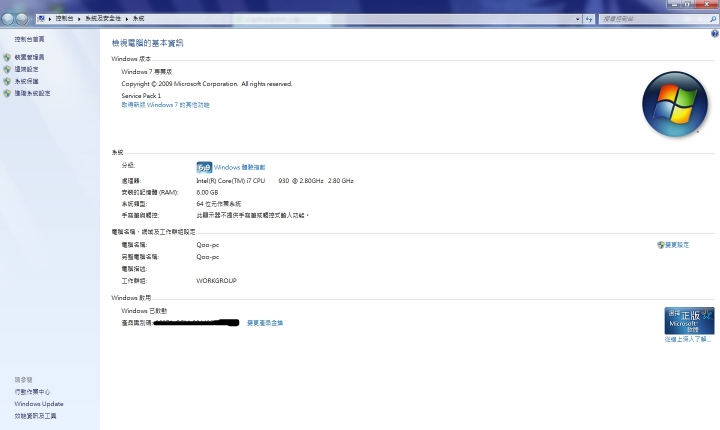Refresh the page with the refresh button
The height and width of the screenshot is (430, 720).
pos(589,19)
